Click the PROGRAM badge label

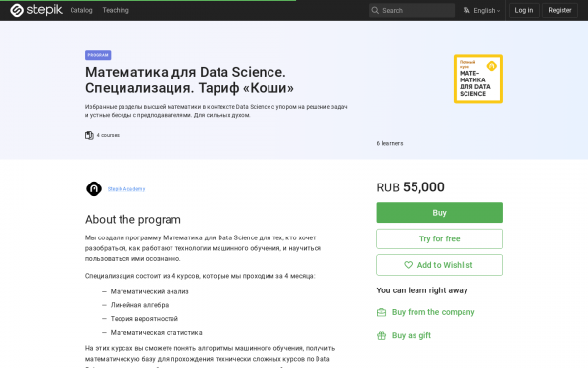[98, 55]
